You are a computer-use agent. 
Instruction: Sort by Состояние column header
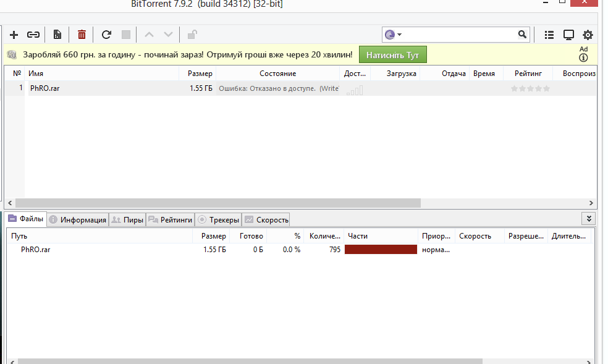tap(277, 74)
